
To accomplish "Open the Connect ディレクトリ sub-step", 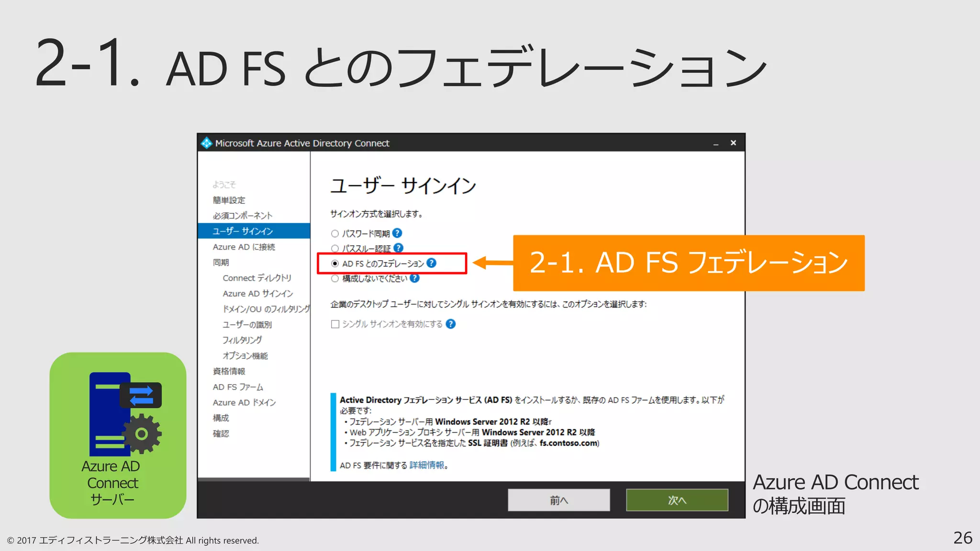I will coord(257,278).
